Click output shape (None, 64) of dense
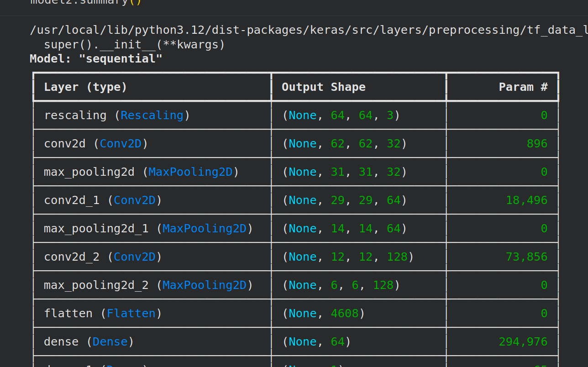 (316, 342)
